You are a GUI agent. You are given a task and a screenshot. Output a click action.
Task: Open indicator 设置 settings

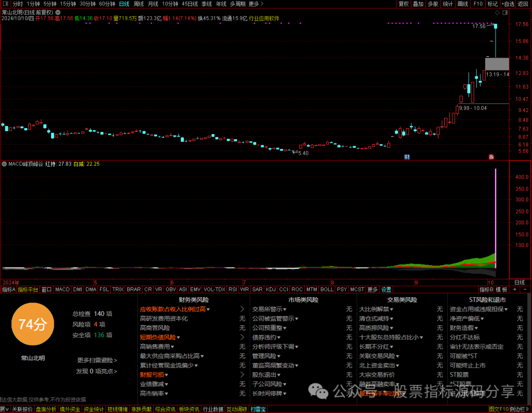point(386,289)
